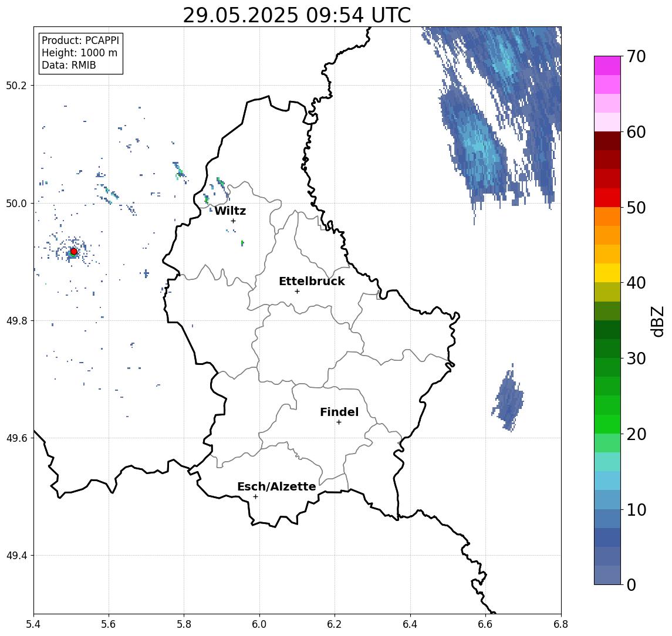Click the 10 colorbar tick label
The height and width of the screenshot is (636, 672).
[636, 510]
